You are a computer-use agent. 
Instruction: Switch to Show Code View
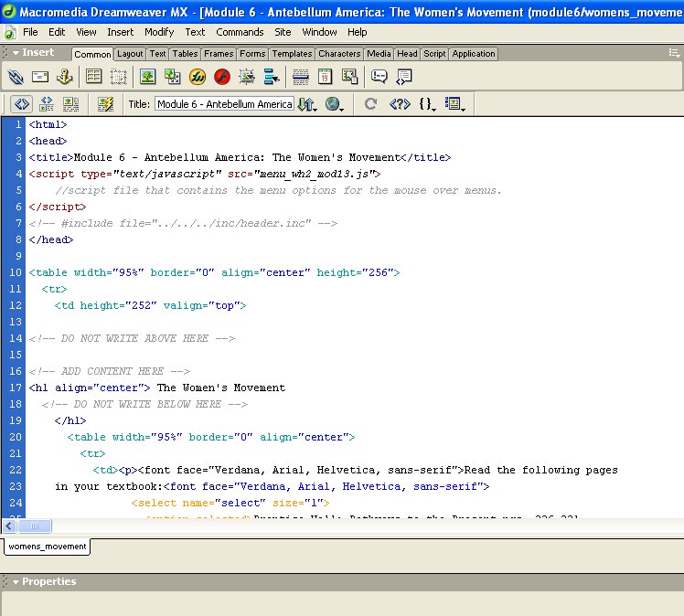coord(22,104)
